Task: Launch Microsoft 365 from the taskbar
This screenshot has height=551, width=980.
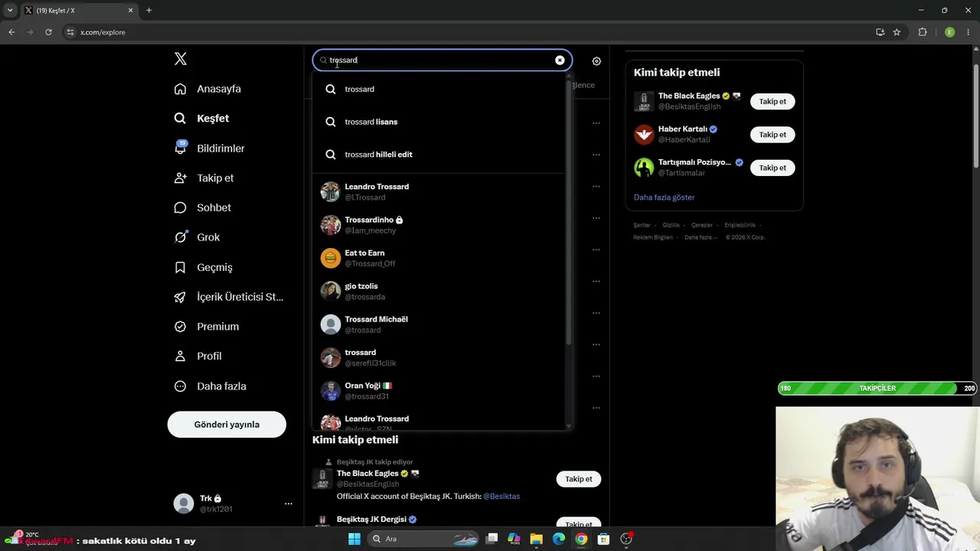Action: [x=514, y=539]
